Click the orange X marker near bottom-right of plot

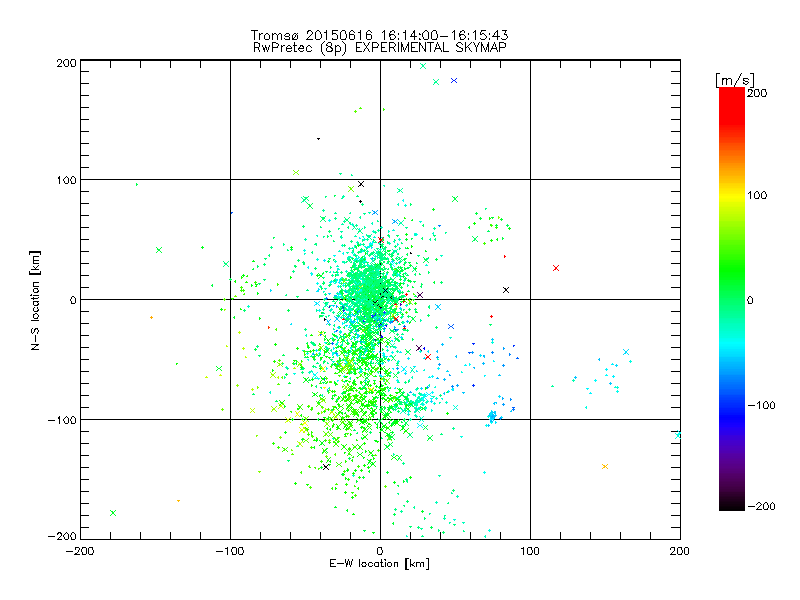pos(605,466)
